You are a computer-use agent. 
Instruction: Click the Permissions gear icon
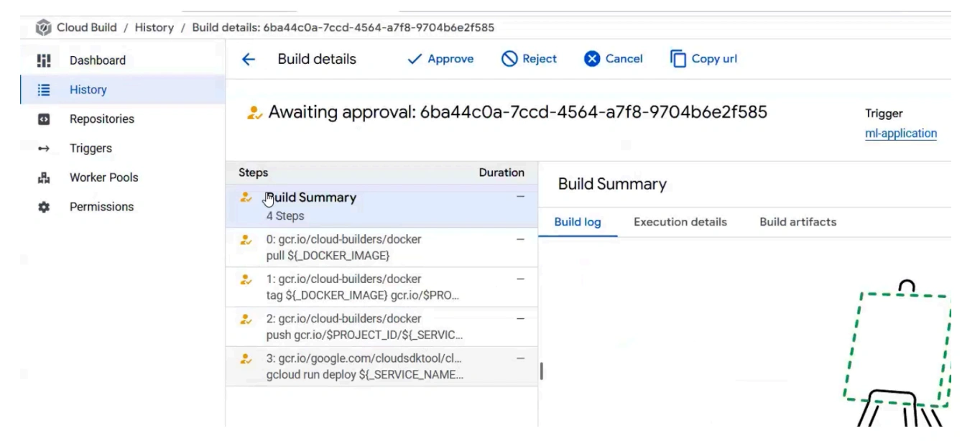[x=42, y=207]
